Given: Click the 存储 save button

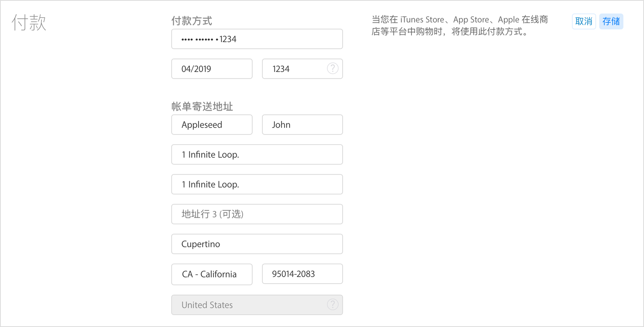Looking at the screenshot, I should click(x=611, y=21).
